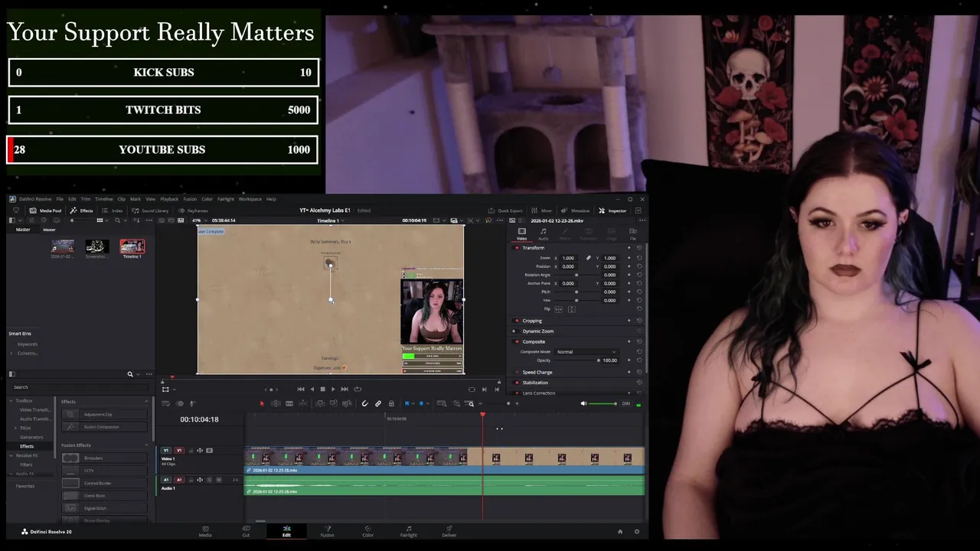Open the Index panel
The width and height of the screenshot is (980, 551).
(x=112, y=210)
